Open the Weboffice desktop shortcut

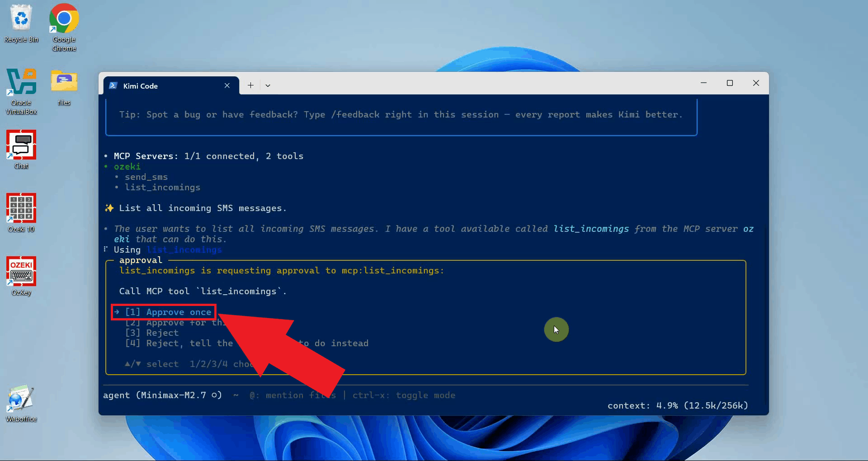(x=21, y=403)
